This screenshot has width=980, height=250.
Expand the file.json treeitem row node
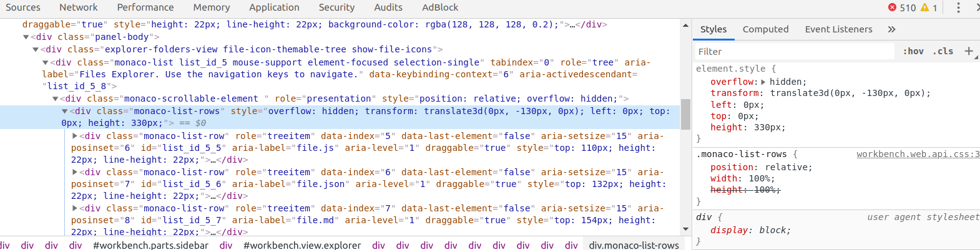coord(75,172)
